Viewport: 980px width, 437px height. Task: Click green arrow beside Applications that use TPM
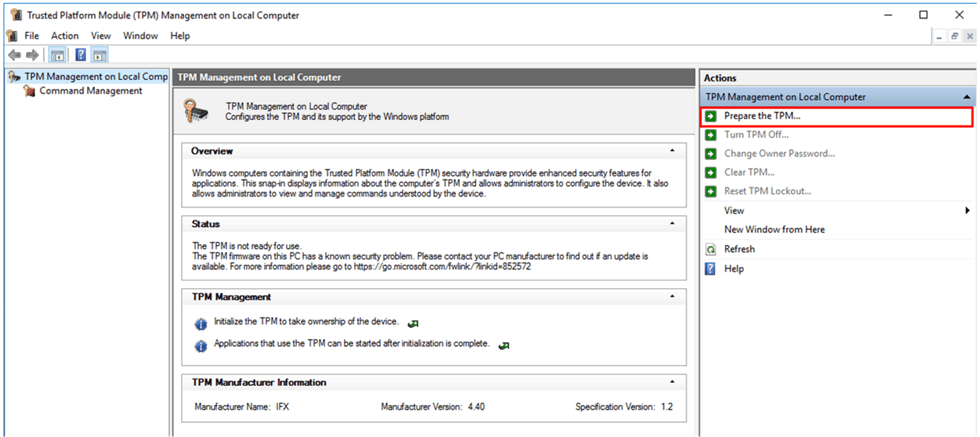click(504, 346)
